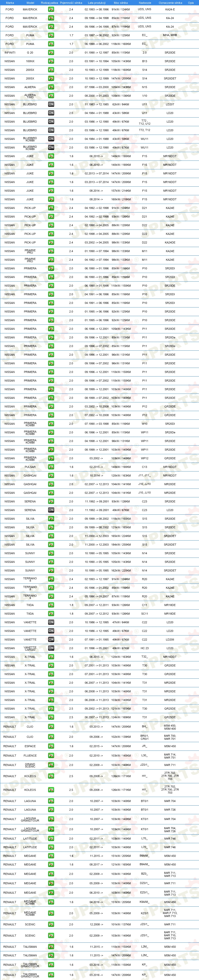Click petrol icon in Nissan Juke 157kW row
The height and width of the screenshot is (980, 199).
tap(51, 191)
